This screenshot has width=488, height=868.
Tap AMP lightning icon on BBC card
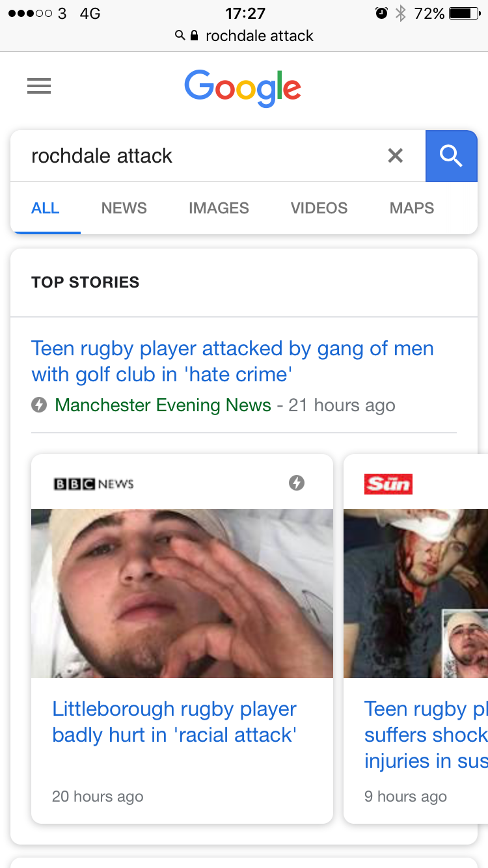297,483
